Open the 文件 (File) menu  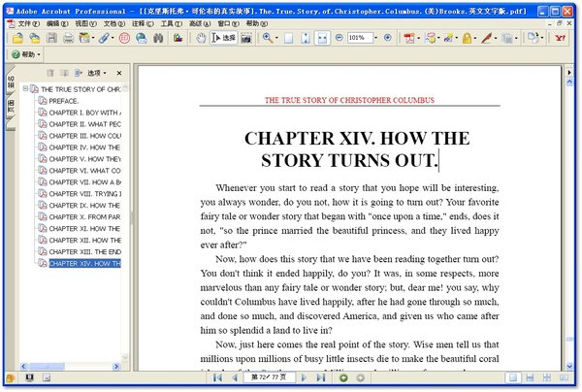pyautogui.click(x=28, y=23)
